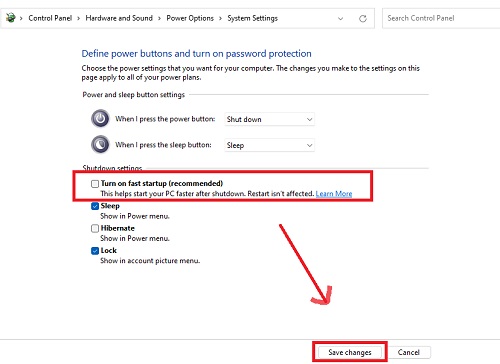Viewport: 500px width, 364px height.
Task: Go to Control Panel breadcrumb
Action: (x=50, y=18)
